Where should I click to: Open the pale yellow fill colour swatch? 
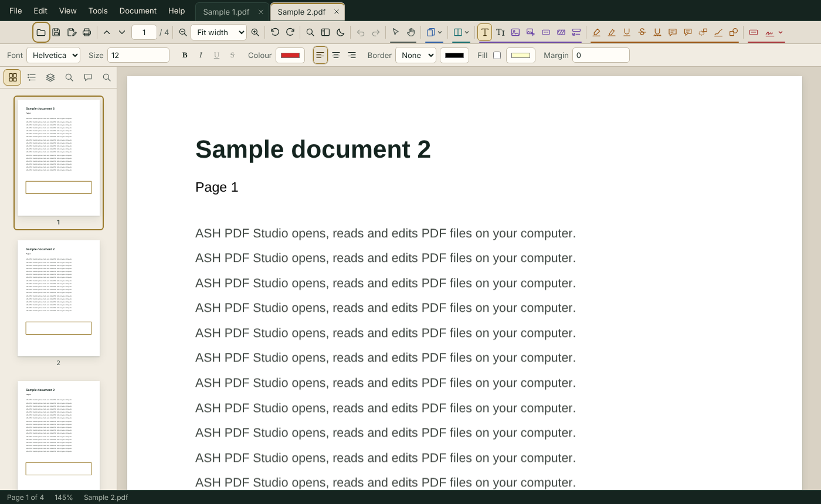pos(521,55)
